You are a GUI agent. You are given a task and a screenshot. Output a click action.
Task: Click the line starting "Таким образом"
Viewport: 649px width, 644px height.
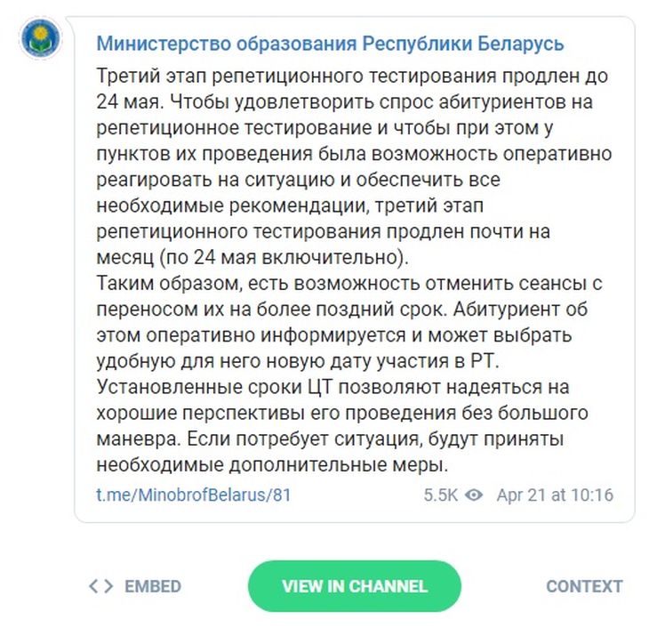tap(349, 283)
